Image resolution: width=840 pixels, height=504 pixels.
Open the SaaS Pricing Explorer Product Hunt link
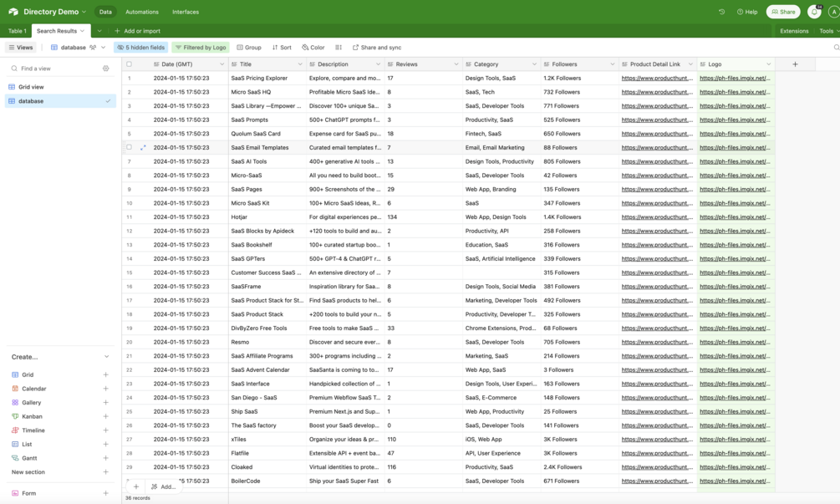coord(657,79)
